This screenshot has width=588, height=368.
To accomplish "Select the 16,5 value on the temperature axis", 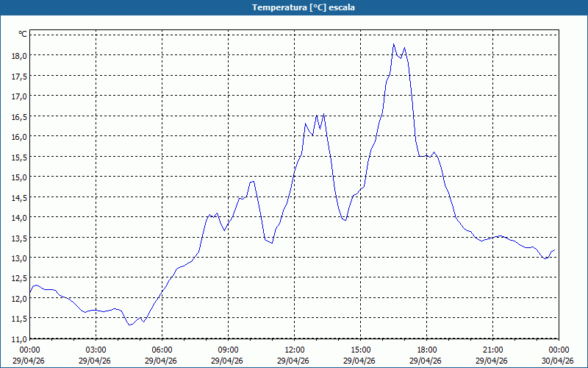I will (x=18, y=116).
